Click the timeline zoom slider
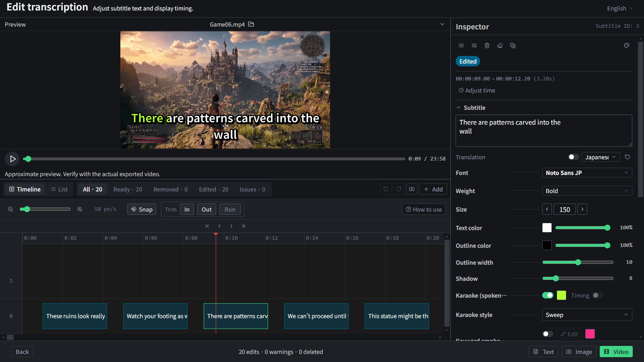644x362 pixels. click(x=45, y=209)
